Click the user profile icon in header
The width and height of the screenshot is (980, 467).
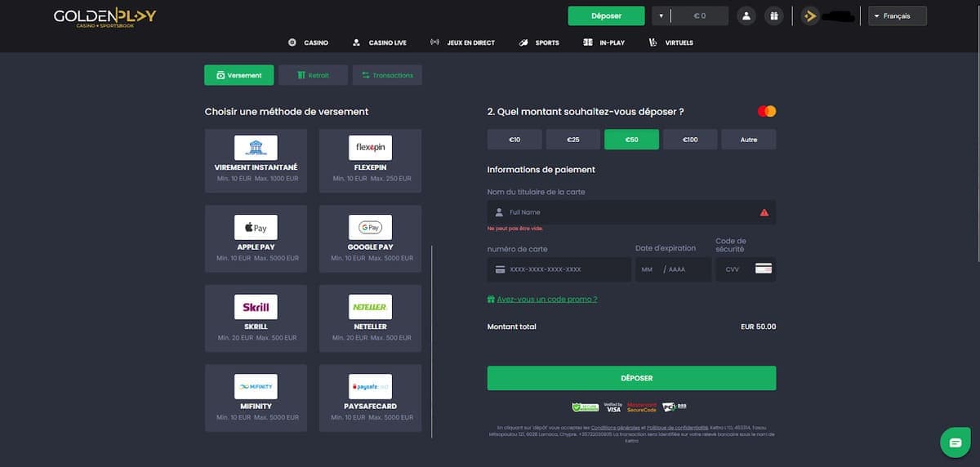pyautogui.click(x=746, y=16)
